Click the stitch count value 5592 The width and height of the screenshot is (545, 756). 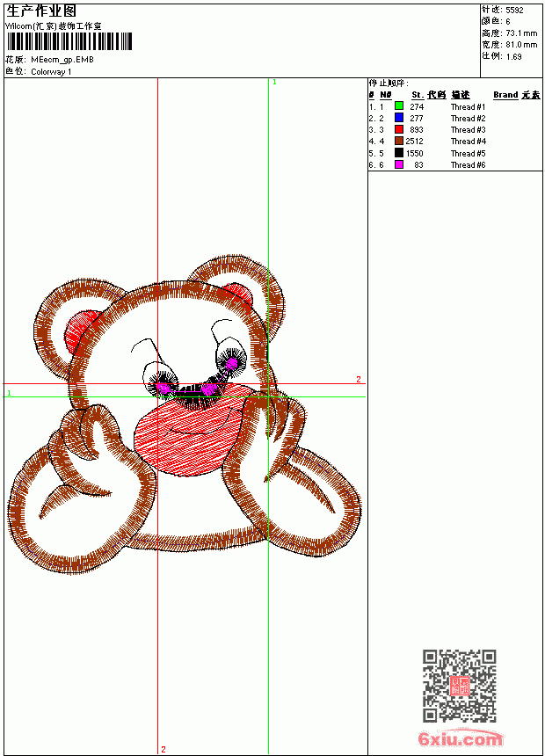[x=514, y=11]
